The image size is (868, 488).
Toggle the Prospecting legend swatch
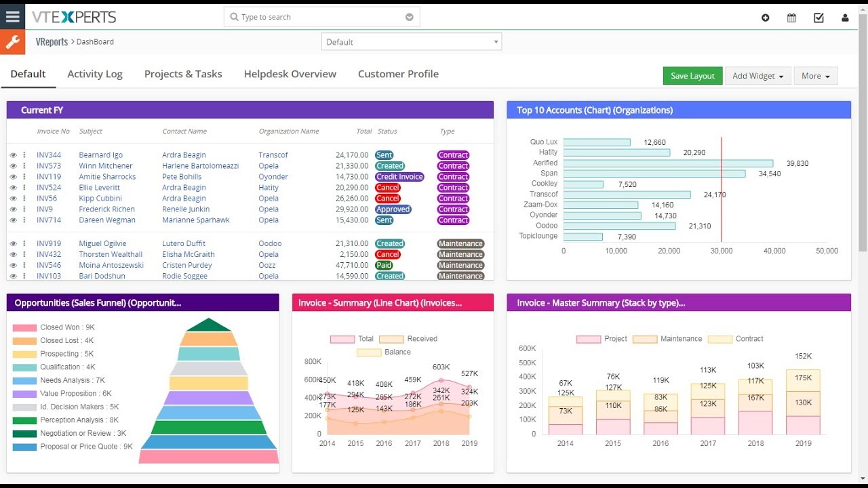click(x=24, y=354)
